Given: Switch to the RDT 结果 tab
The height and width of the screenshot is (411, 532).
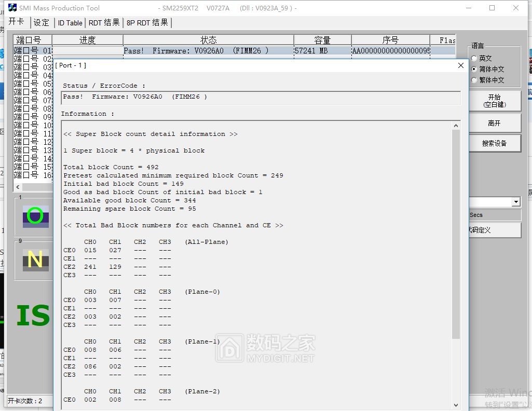Looking at the screenshot, I should [104, 23].
